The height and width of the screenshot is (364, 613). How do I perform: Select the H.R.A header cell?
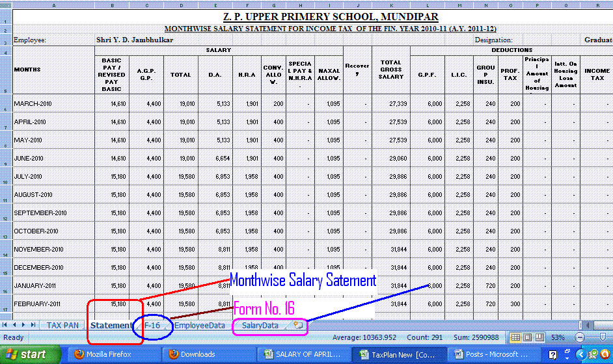[x=247, y=75]
